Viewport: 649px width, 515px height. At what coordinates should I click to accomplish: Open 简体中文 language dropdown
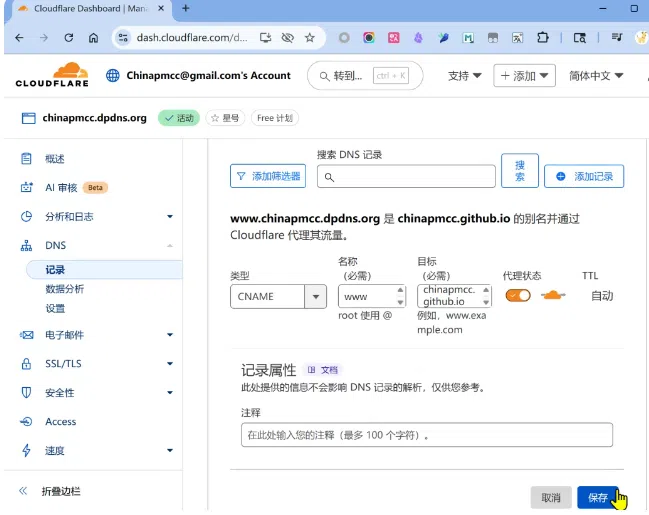click(x=596, y=76)
